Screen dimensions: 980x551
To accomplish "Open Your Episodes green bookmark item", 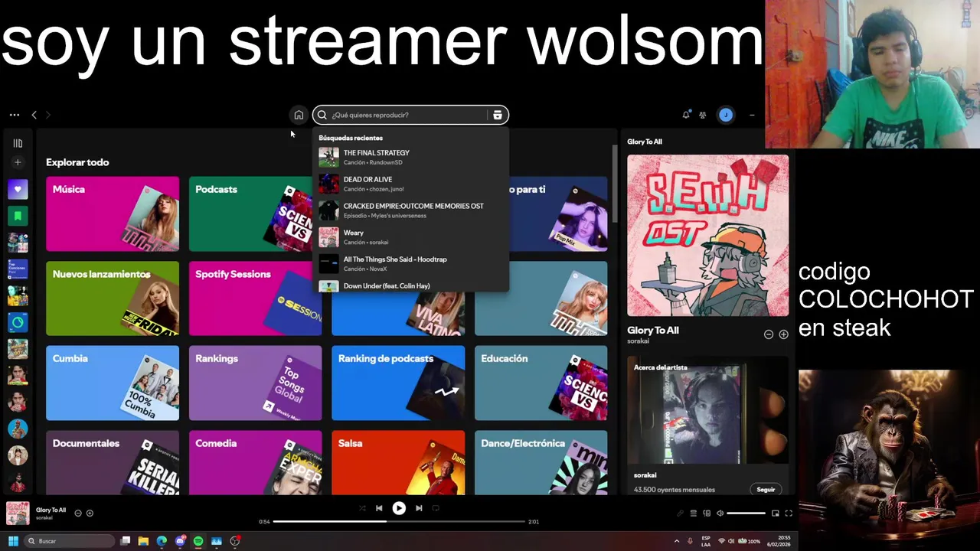I will click(18, 216).
